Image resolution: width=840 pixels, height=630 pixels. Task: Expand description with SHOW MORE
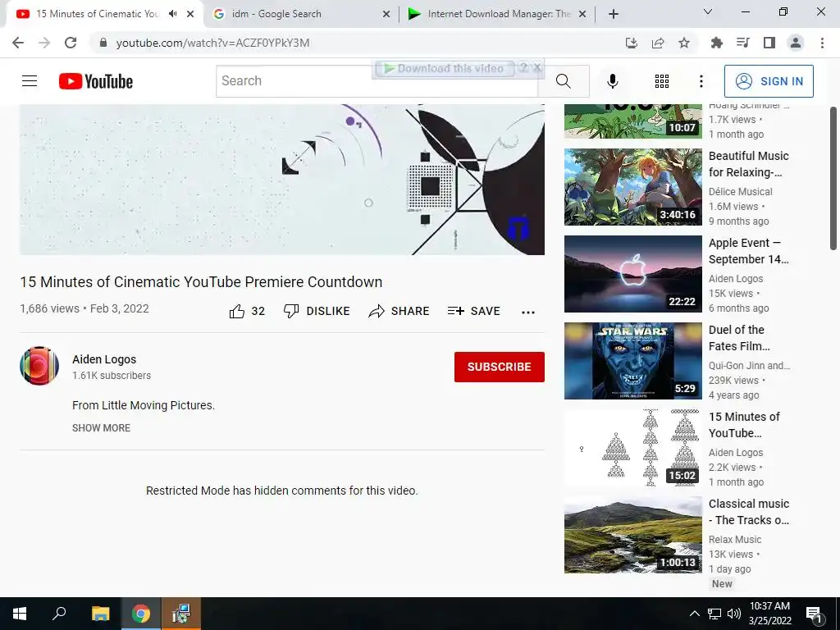[x=101, y=428]
